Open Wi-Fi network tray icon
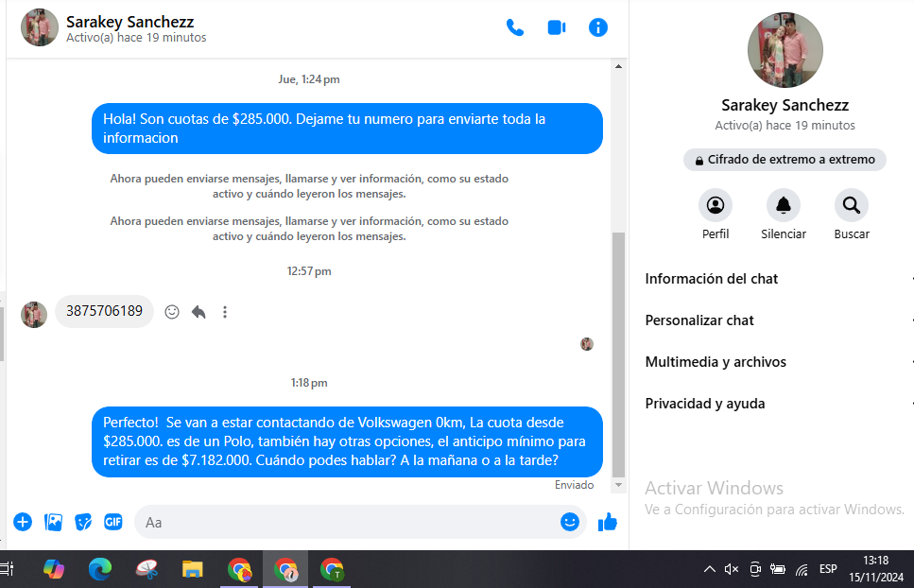Viewport: 914px width, 588px height. [x=802, y=569]
